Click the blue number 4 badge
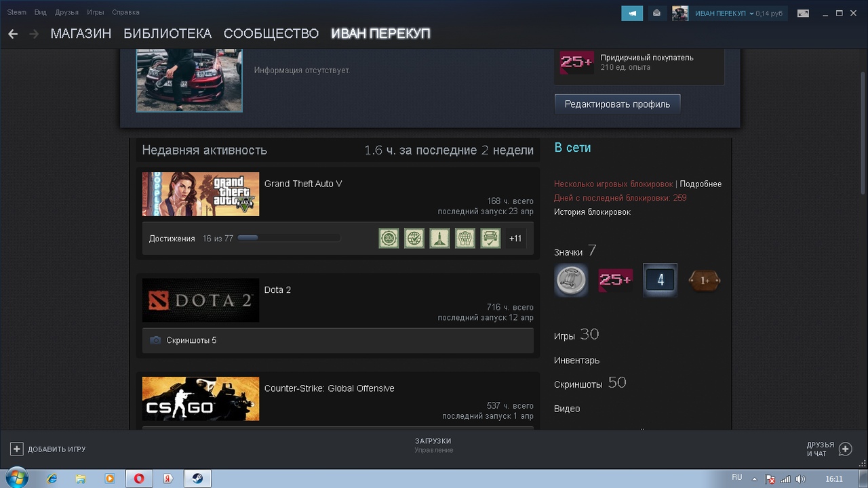The width and height of the screenshot is (868, 488). click(660, 280)
